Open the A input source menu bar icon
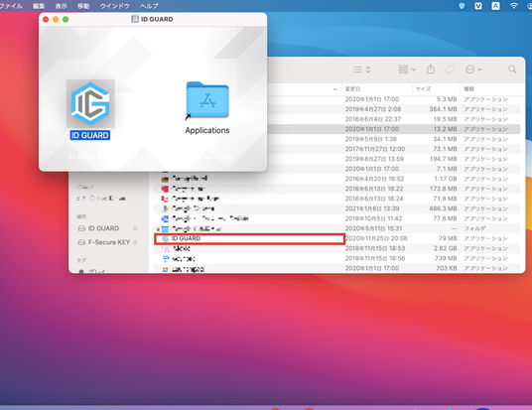 tap(495, 6)
